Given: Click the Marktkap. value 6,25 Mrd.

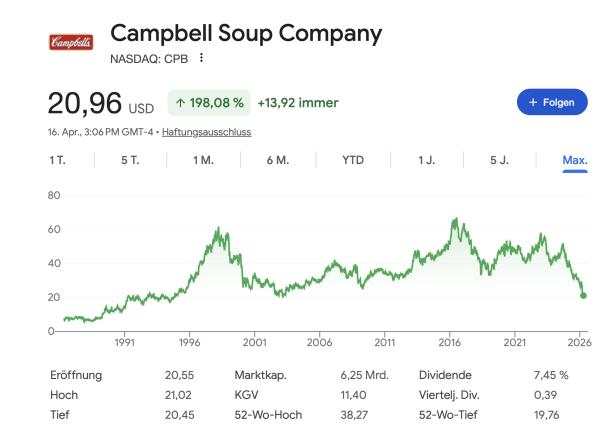Looking at the screenshot, I should pos(360,375).
